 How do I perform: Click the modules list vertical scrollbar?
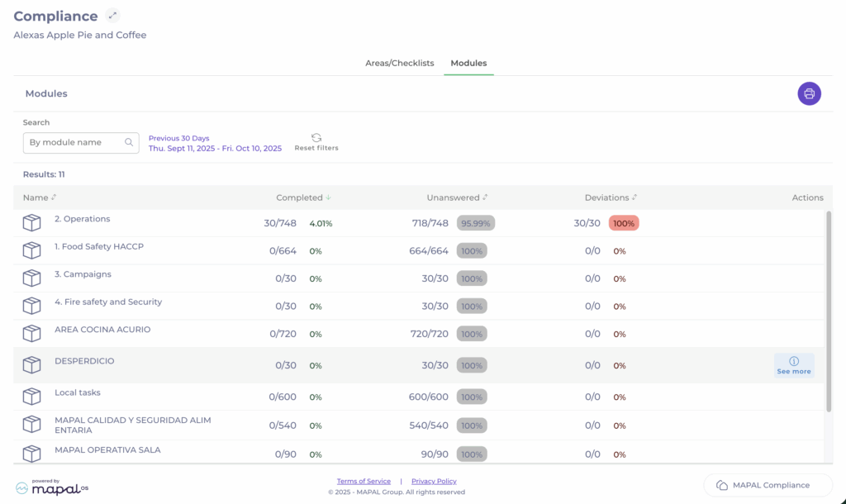tap(829, 310)
